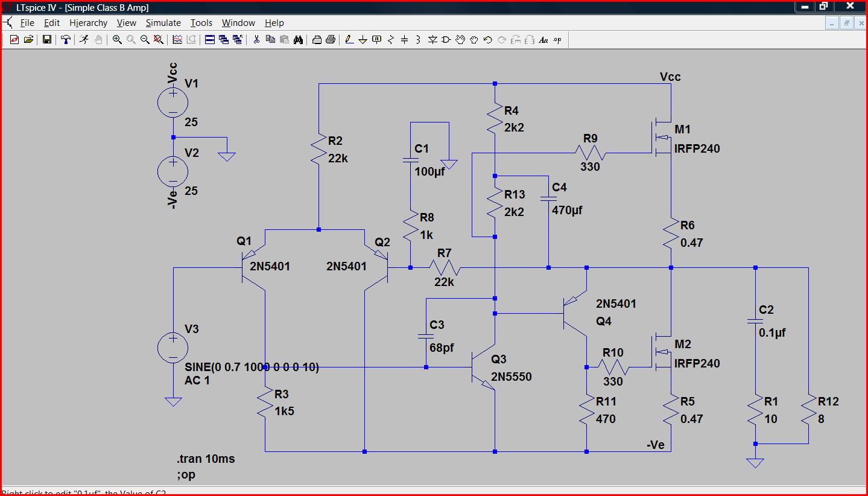Zoom out with the minus magnifier
The width and height of the screenshot is (868, 496).
[x=145, y=40]
